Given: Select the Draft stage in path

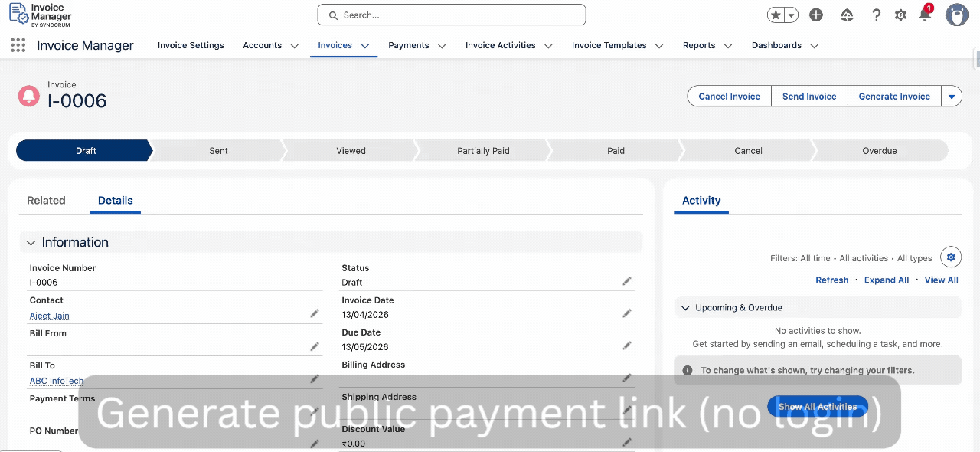Looking at the screenshot, I should pos(85,150).
